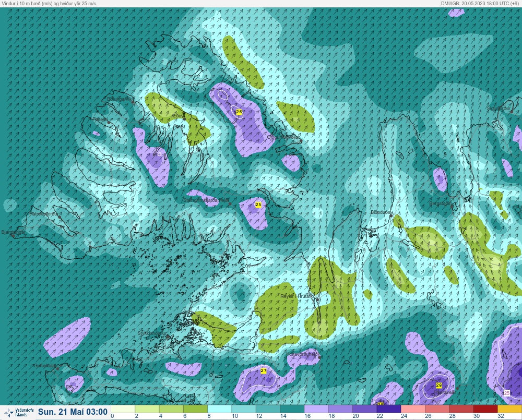The height and width of the screenshot is (420, 522).
Task: Select the Flateyri station label
Action: (100, 119)
